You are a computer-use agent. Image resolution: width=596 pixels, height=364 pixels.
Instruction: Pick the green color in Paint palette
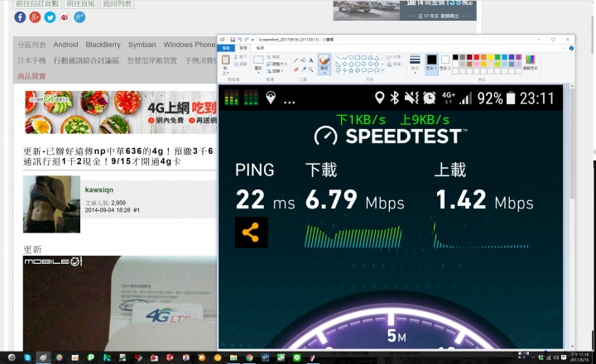[x=498, y=57]
